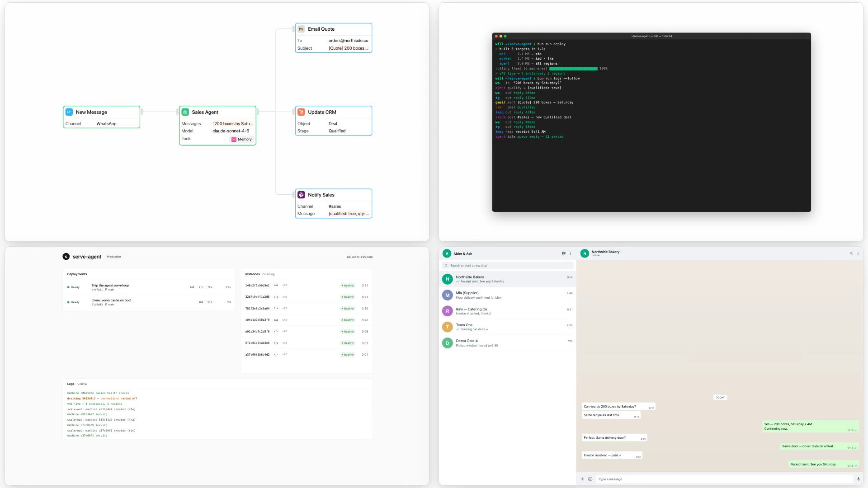Screen dimensions: 868x488
Task: Open the chat options menu in Northside Bakery header
Action: 858,253
